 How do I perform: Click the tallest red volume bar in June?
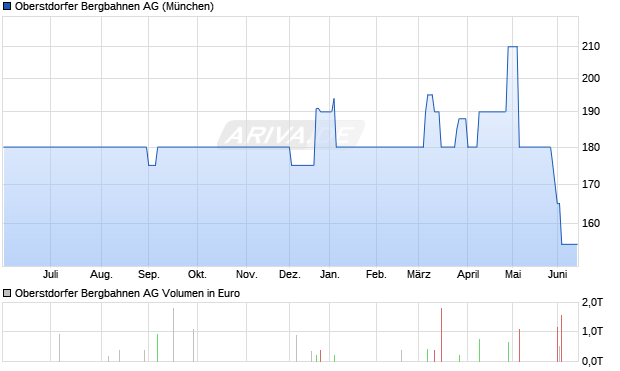561,339
